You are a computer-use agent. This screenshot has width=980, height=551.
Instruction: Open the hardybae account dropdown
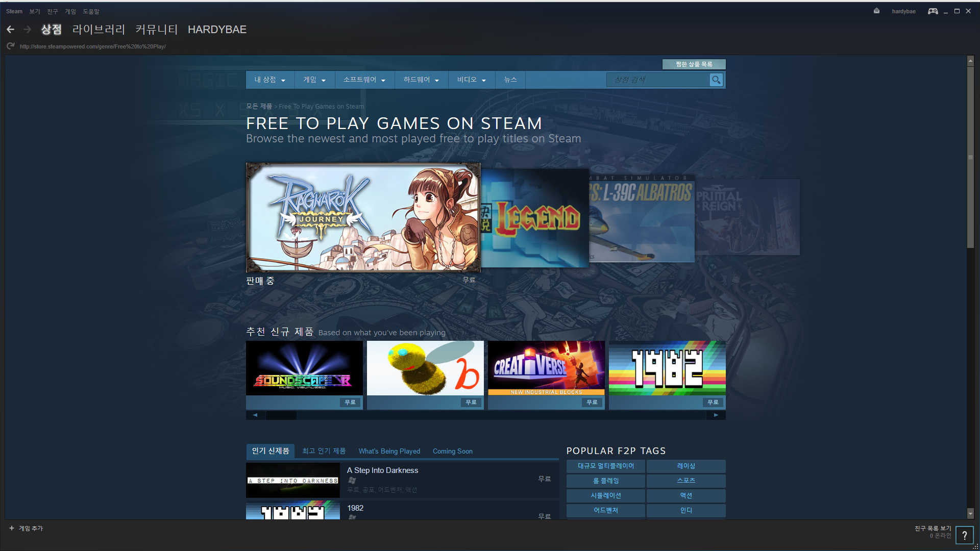[903, 11]
